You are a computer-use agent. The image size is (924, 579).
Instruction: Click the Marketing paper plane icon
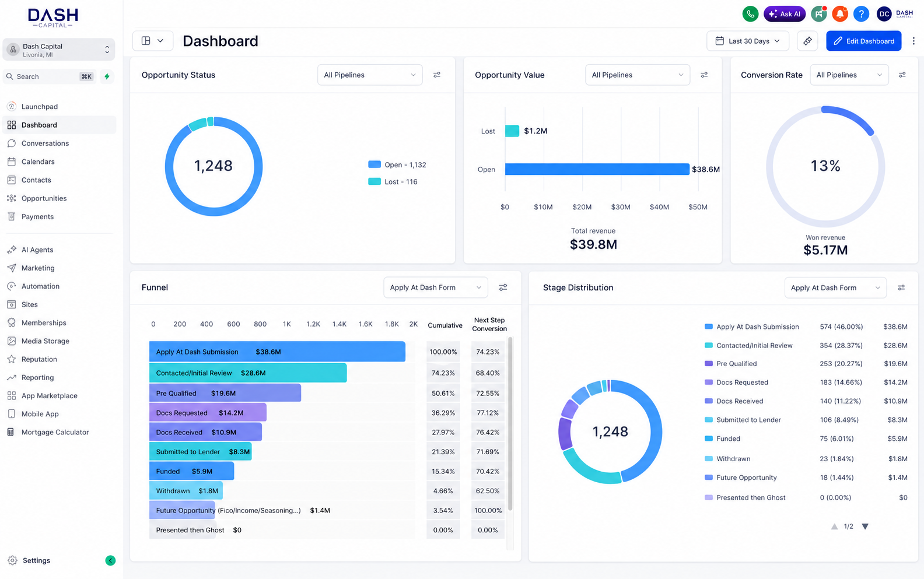[x=11, y=268]
